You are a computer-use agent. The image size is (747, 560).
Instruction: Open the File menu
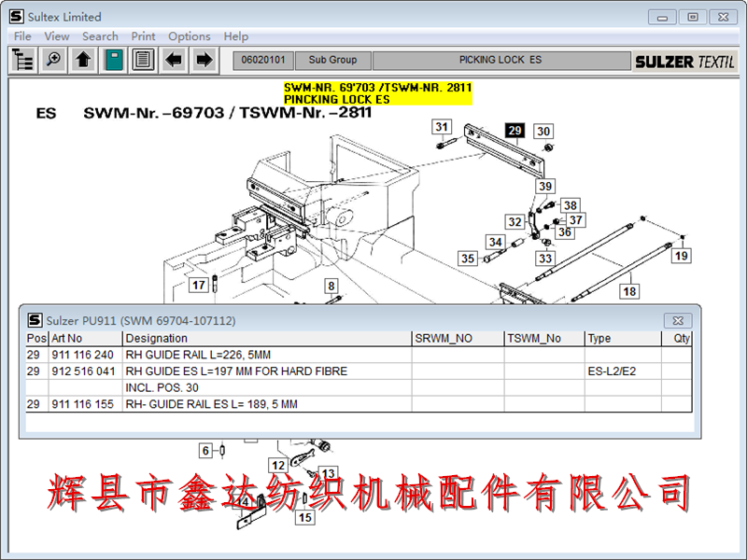tap(22, 36)
